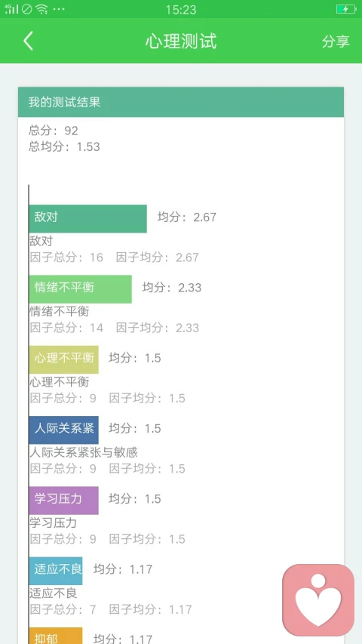The width and height of the screenshot is (362, 644).
Task: Tap the Wi-Fi status bar icon
Action: click(x=41, y=9)
